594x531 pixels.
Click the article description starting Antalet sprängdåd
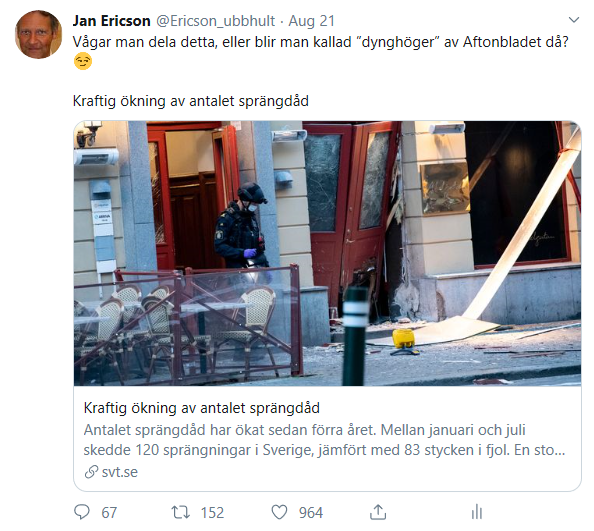(x=324, y=440)
